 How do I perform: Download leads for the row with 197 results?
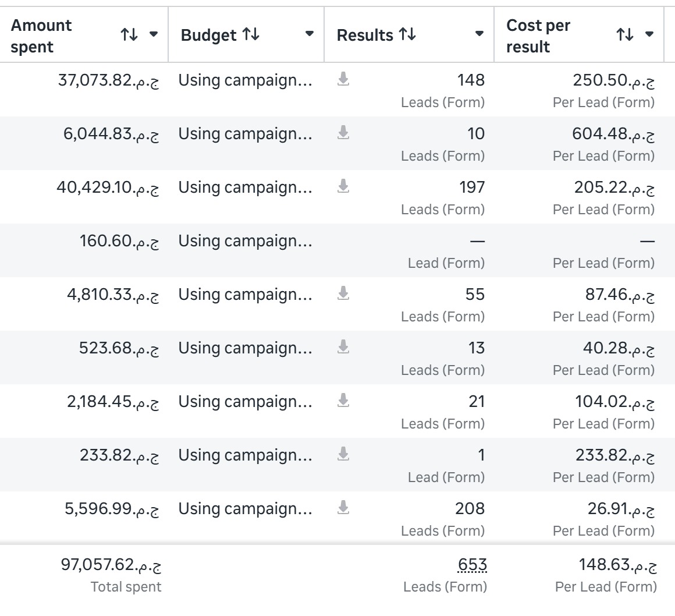click(343, 186)
